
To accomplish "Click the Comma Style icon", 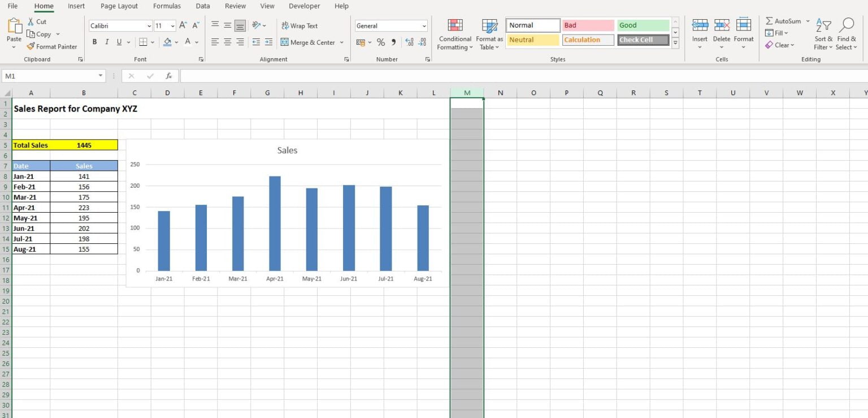I will point(392,41).
